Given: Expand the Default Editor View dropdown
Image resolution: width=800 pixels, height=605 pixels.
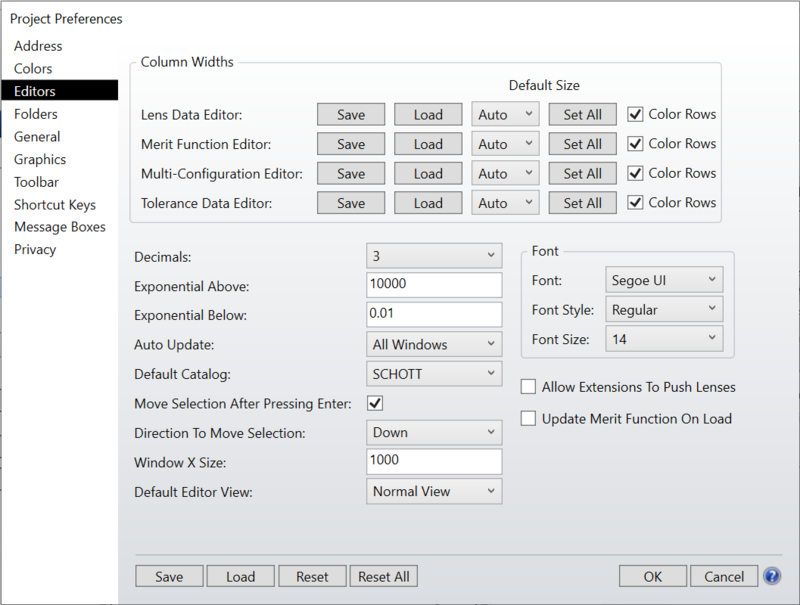Looking at the screenshot, I should (434, 491).
